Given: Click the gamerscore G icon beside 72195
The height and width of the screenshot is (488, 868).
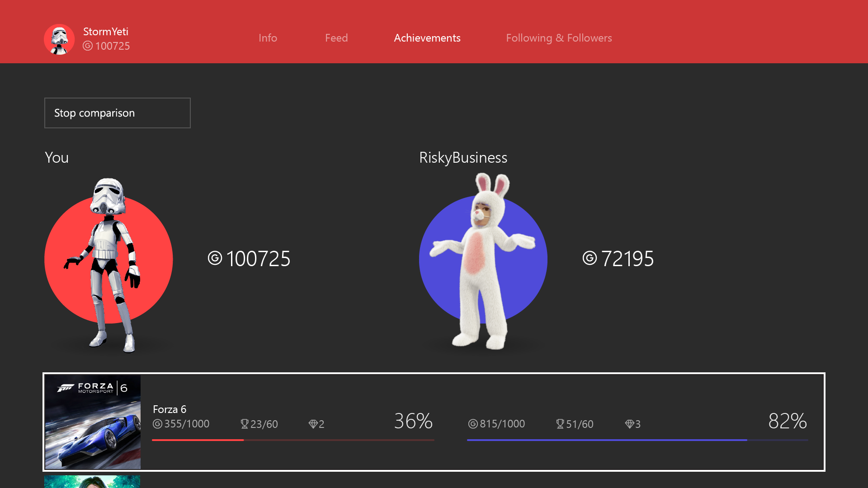Looking at the screenshot, I should click(x=590, y=258).
